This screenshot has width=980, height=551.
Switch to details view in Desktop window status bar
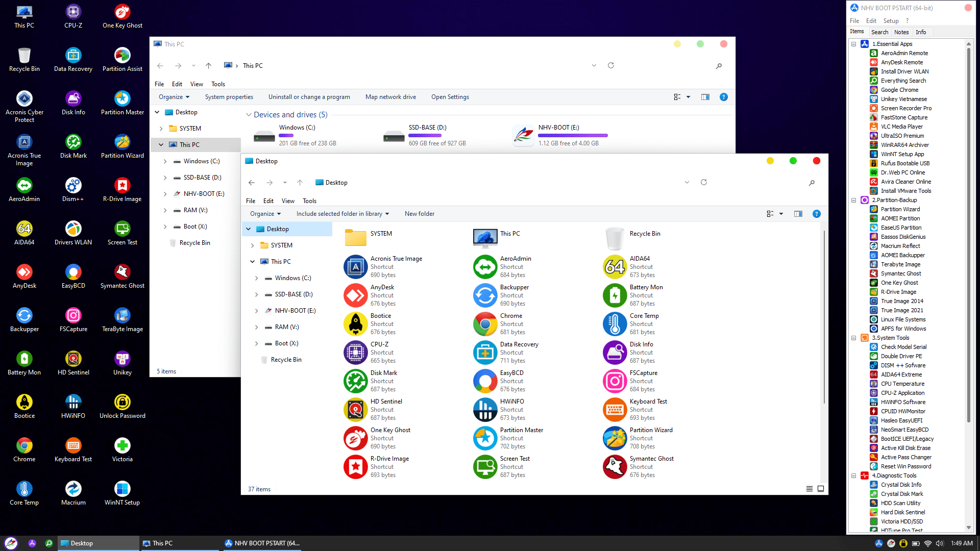[x=810, y=489]
